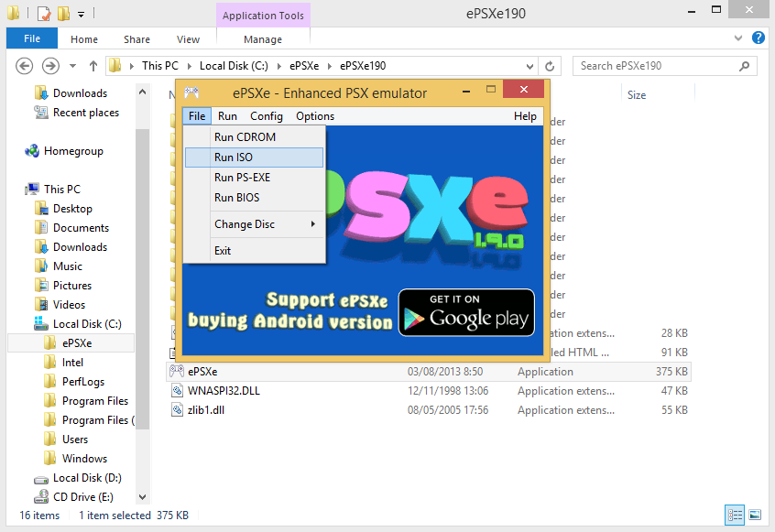The height and width of the screenshot is (532, 775).
Task: Open address bar history dropdown
Action: [x=529, y=66]
